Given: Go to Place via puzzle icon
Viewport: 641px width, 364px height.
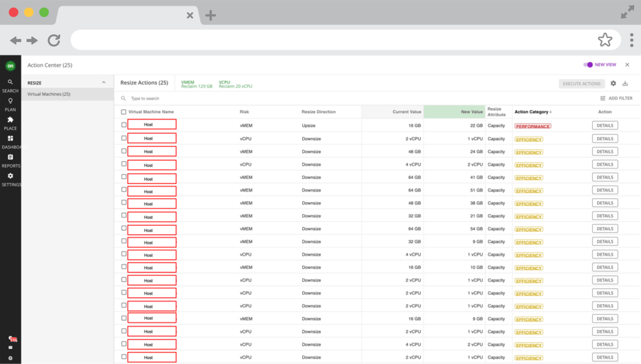Looking at the screenshot, I should [10, 119].
